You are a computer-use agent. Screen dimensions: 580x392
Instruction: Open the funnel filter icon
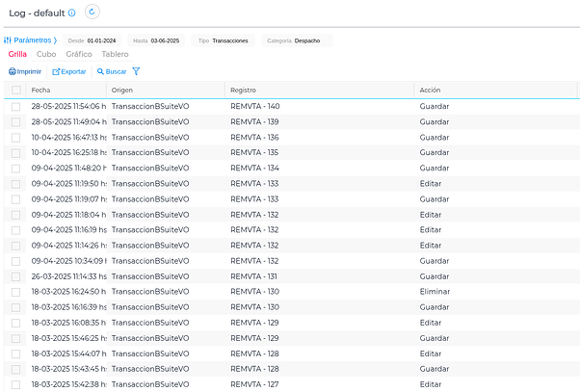pos(136,71)
